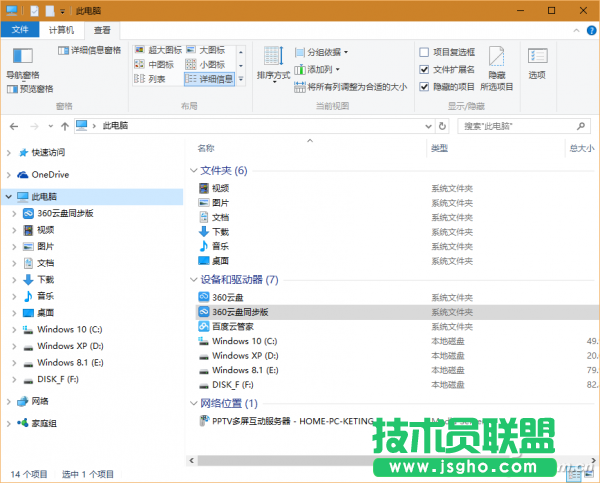Image resolution: width=600 pixels, height=483 pixels.
Task: Select List (列表) layout
Action: tap(150, 79)
